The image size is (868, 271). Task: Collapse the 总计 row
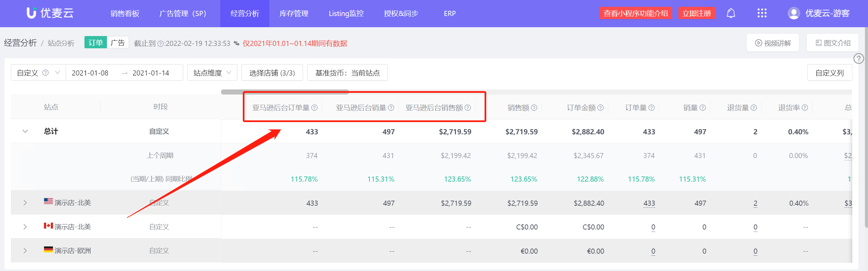point(25,132)
